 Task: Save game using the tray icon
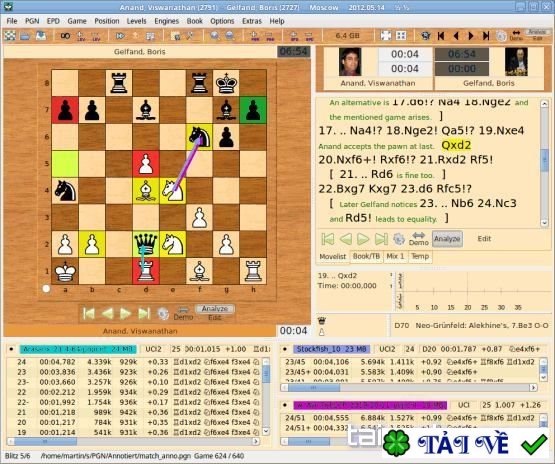point(41,36)
